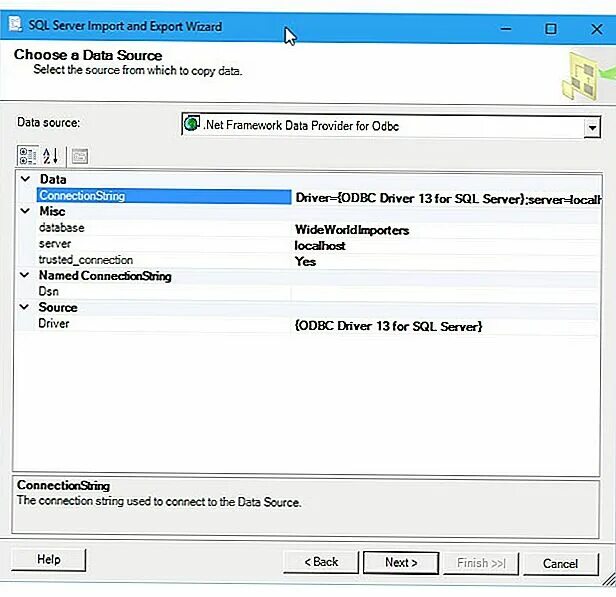
Task: Collapse the Misc category
Action: pos(25,211)
